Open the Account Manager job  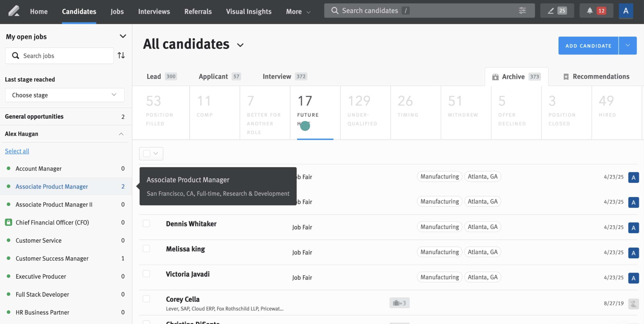click(38, 169)
